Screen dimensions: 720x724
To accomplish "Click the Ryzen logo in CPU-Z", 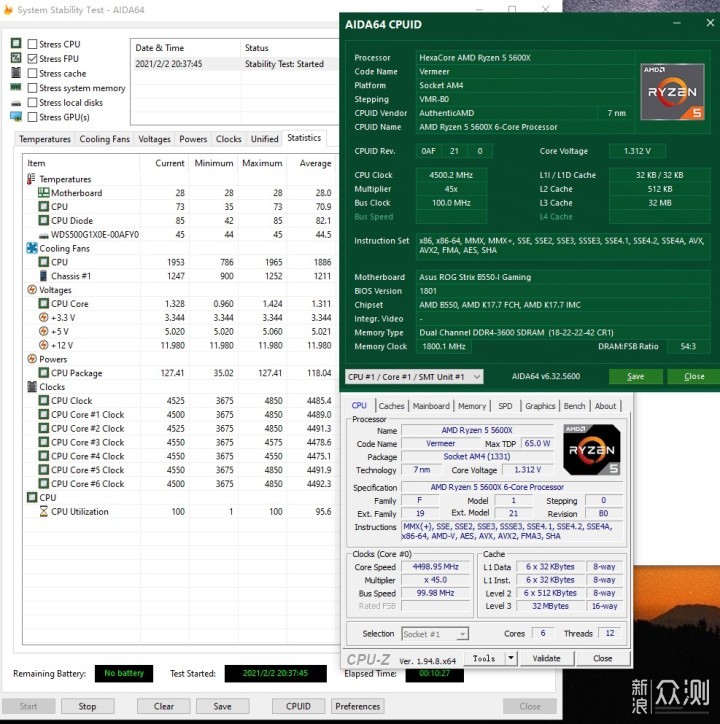I will coord(592,450).
